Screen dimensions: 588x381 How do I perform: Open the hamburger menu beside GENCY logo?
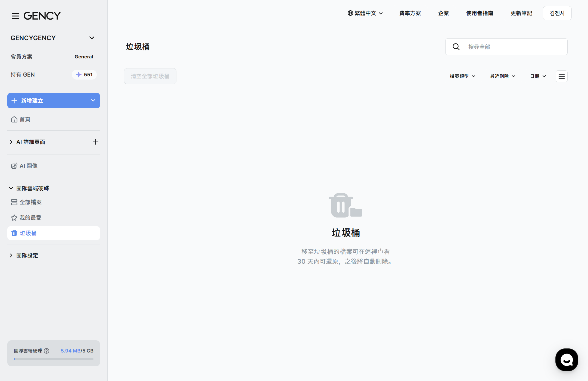point(15,16)
